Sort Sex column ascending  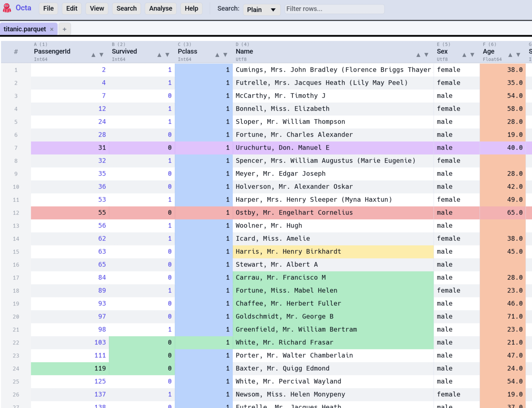click(464, 55)
